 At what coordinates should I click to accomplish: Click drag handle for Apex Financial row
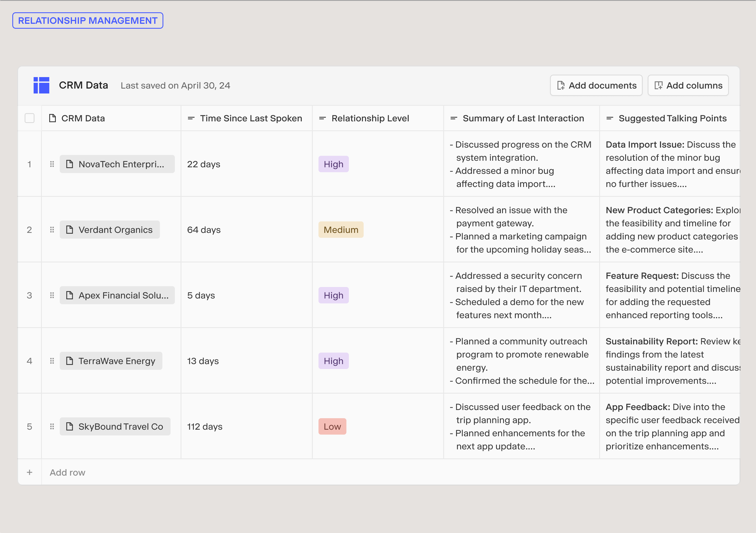52,295
